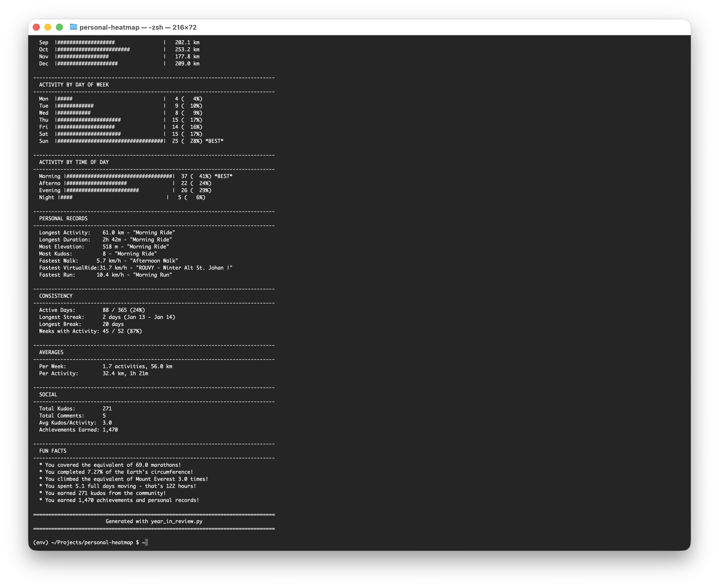Click the folder proxy icon in title bar
Screen dimensions: 719x588
[x=73, y=27]
